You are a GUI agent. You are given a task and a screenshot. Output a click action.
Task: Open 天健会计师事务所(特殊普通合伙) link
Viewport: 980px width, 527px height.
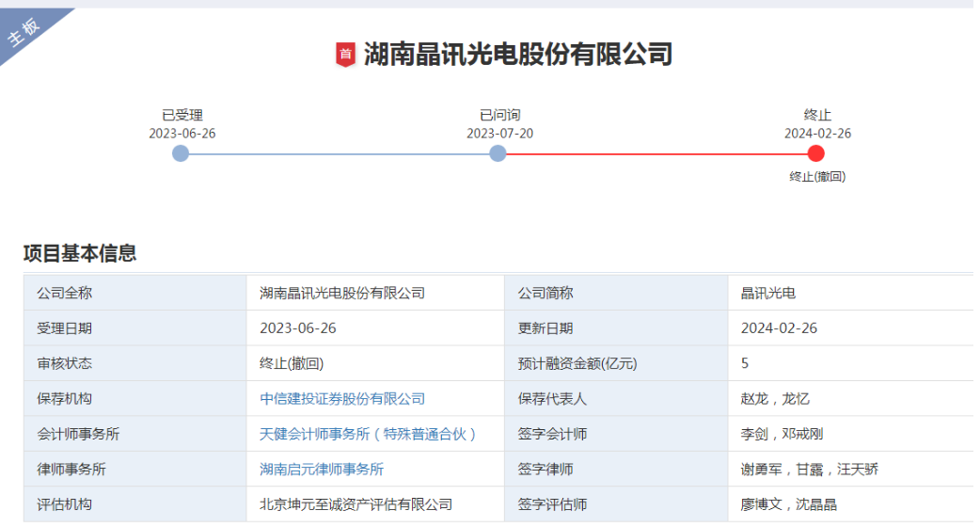tap(368, 434)
